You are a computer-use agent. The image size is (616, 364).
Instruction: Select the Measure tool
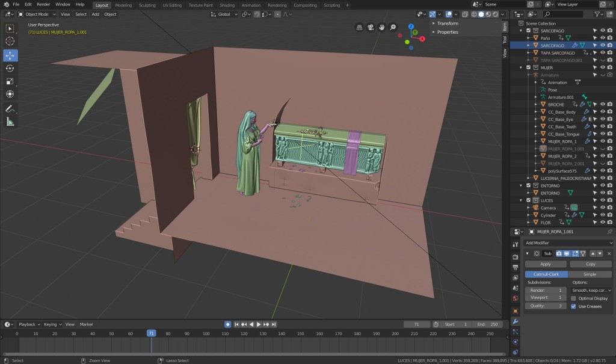(x=10, y=122)
